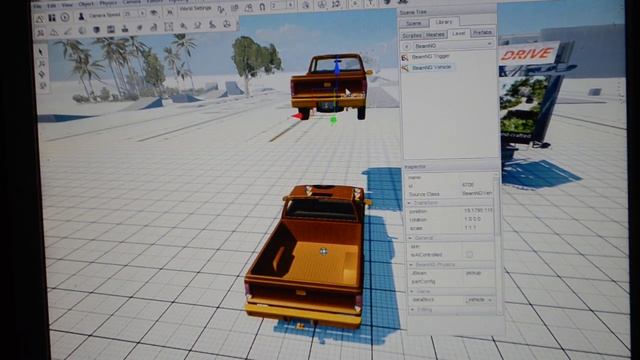Open the Camera menu
640x360 pixels.
click(x=131, y=2)
